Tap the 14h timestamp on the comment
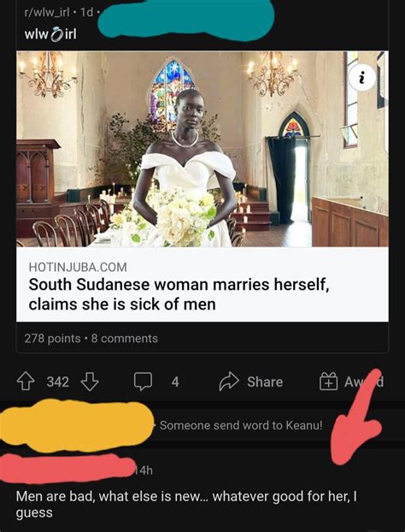Image resolution: width=405 pixels, height=532 pixels. (144, 470)
